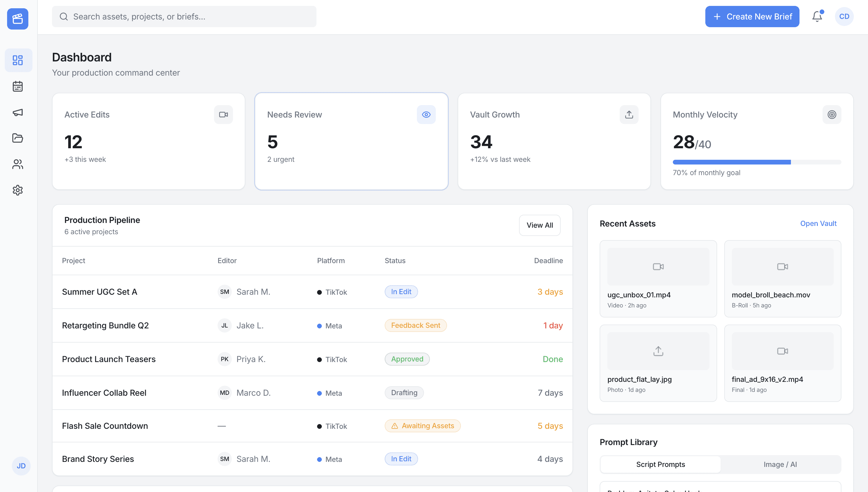This screenshot has height=492, width=868.
Task: Click the megaphone campaigns sidebar icon
Action: click(x=17, y=113)
